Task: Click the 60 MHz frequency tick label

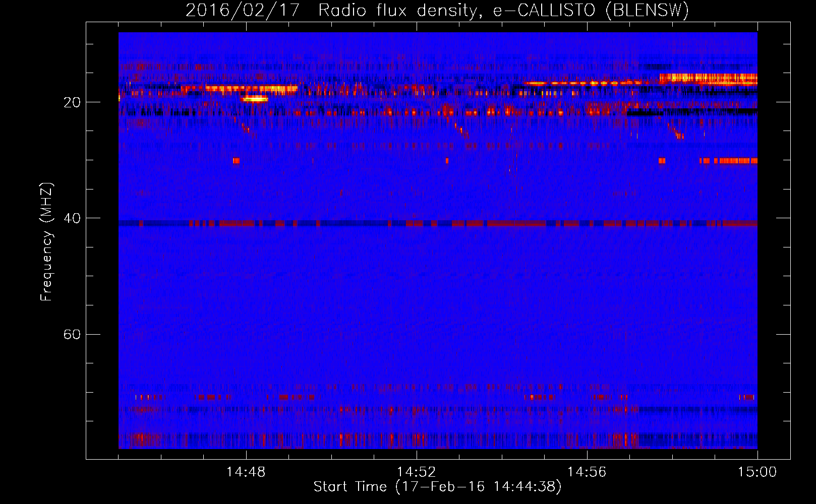Action: (x=72, y=334)
